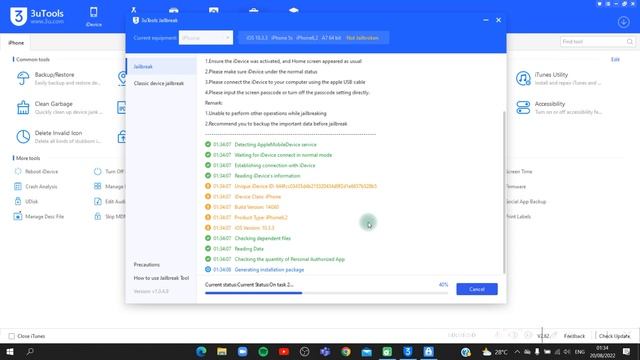This screenshot has width=640, height=360.
Task: Cancel the jailbreak process
Action: tap(477, 289)
